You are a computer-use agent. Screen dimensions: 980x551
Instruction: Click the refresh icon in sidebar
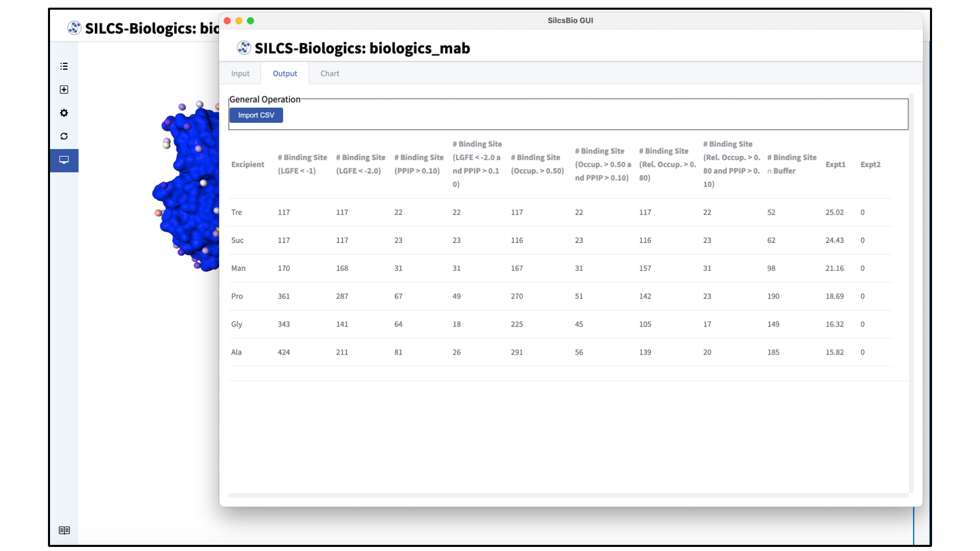[64, 136]
